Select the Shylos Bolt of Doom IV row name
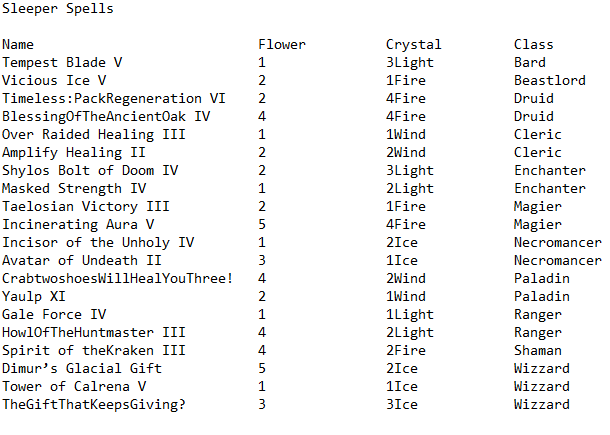 90,171
